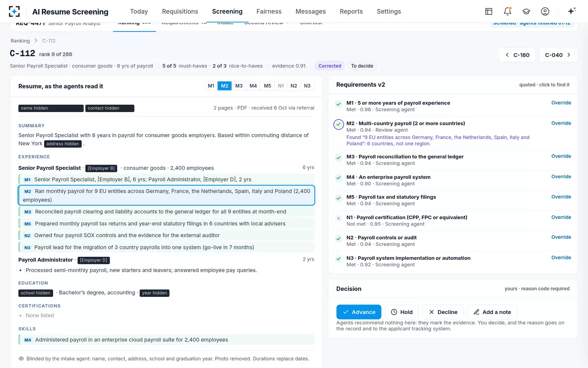Toggle the M5 evidence highlight chip
Viewport: 588px width, 368px height.
coord(267,86)
